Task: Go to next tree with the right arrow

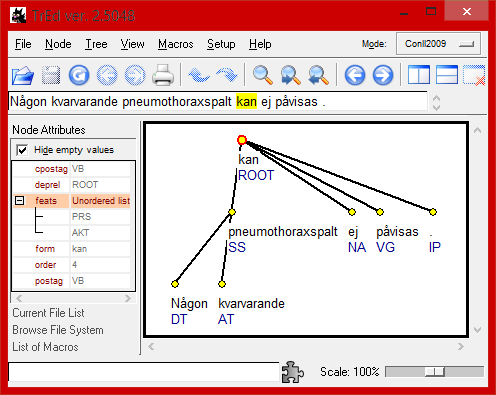Action: pyautogui.click(x=383, y=75)
